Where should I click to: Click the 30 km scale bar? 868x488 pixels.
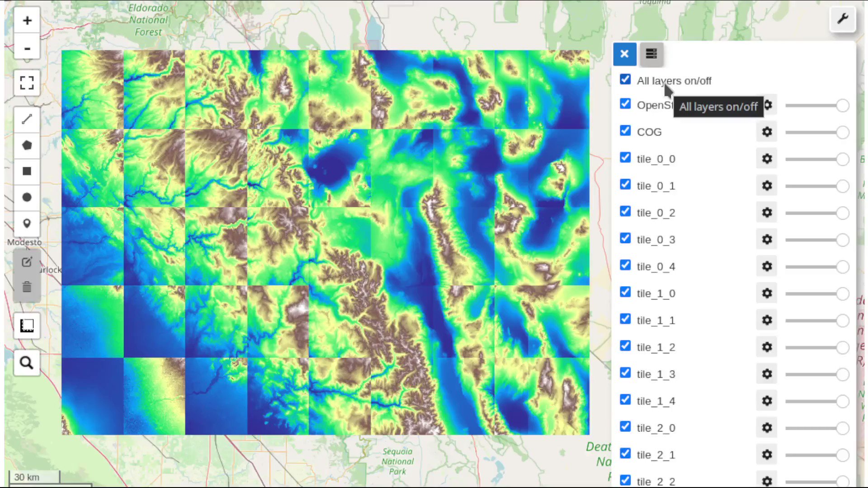coord(27,477)
